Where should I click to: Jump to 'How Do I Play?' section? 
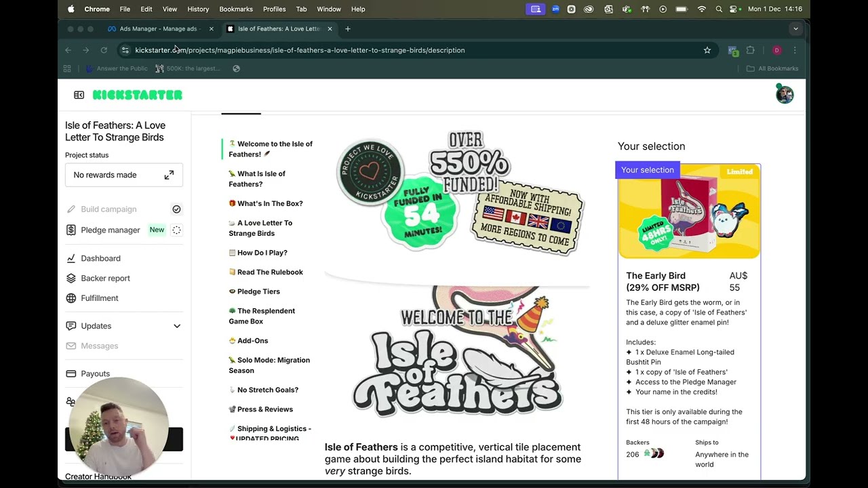click(x=258, y=253)
